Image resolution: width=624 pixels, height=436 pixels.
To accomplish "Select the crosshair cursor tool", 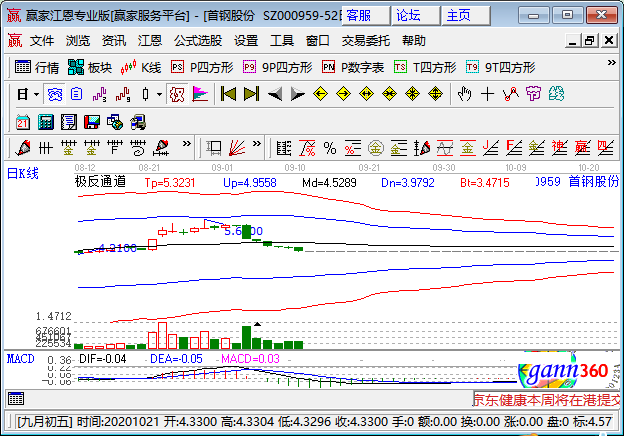I will (x=488, y=94).
